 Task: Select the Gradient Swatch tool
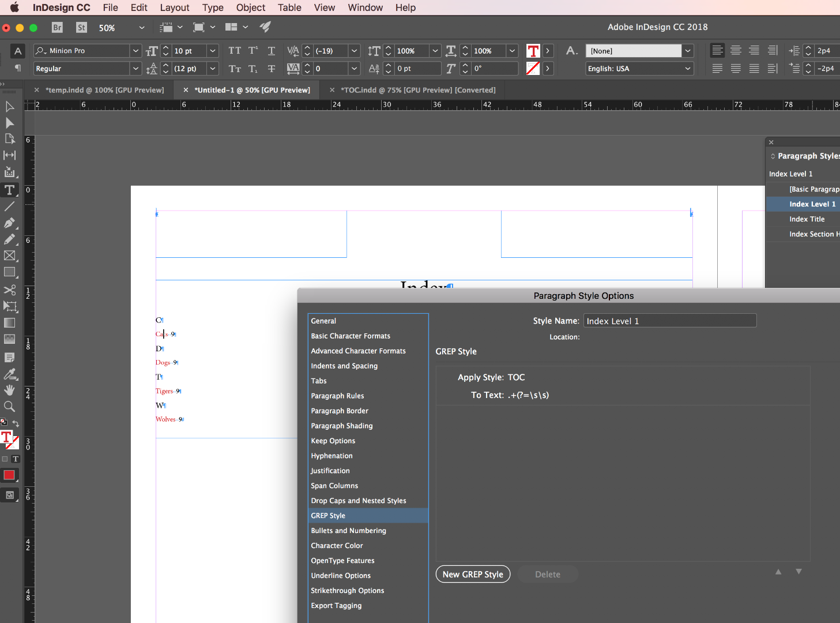[x=10, y=323]
